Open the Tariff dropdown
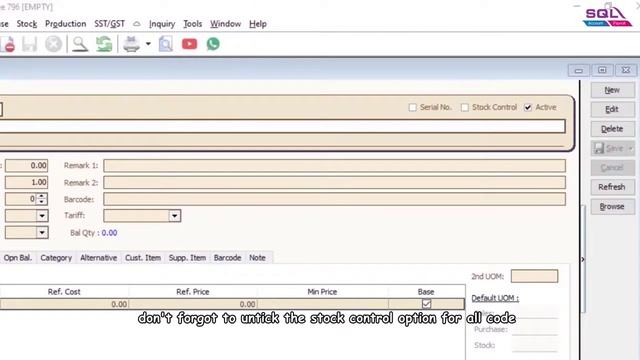 [174, 216]
